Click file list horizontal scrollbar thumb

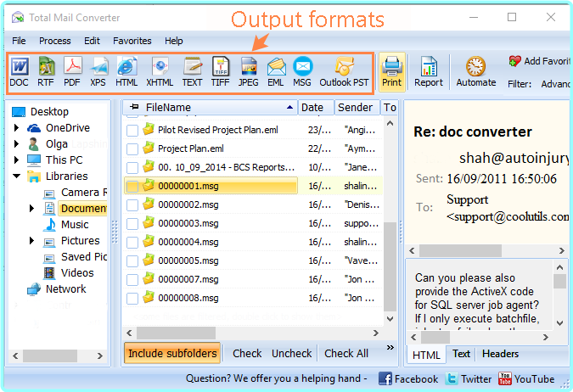pyautogui.click(x=176, y=333)
